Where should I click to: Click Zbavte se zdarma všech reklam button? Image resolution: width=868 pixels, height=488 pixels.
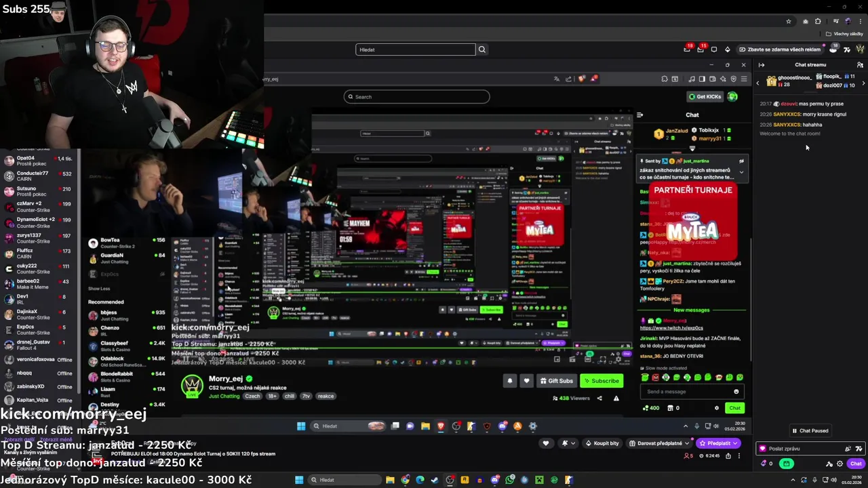[x=781, y=49]
